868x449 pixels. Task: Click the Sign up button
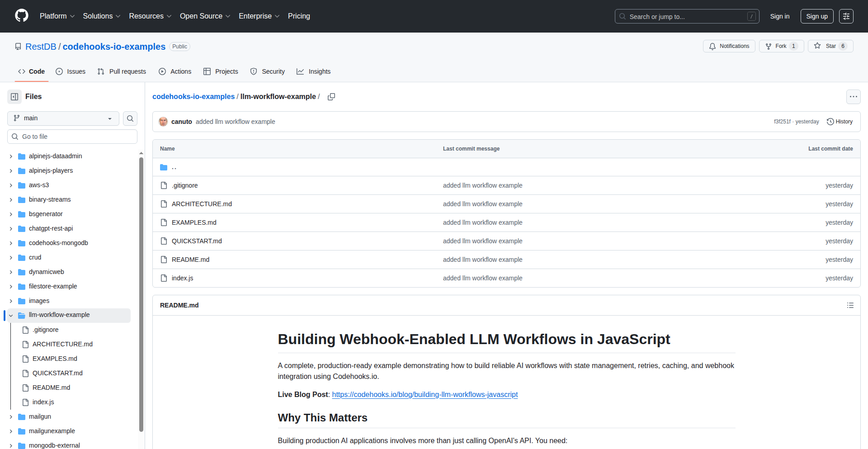coord(816,16)
